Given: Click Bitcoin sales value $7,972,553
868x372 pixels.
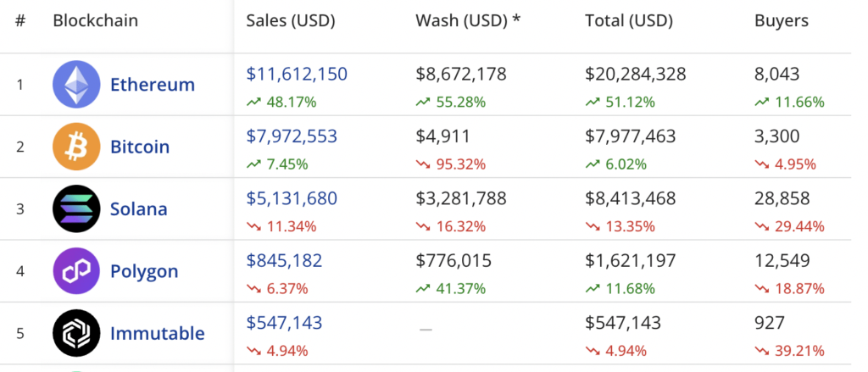Looking at the screenshot, I should pos(292,136).
